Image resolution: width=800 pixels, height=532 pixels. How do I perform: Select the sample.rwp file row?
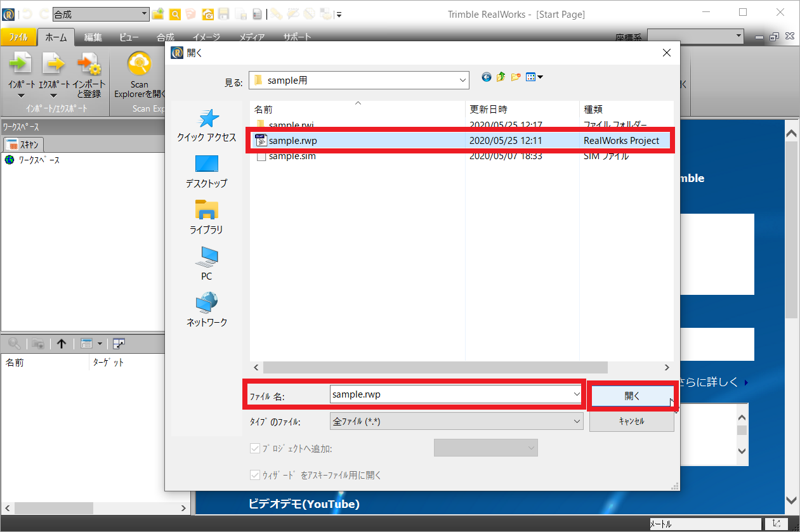461,141
